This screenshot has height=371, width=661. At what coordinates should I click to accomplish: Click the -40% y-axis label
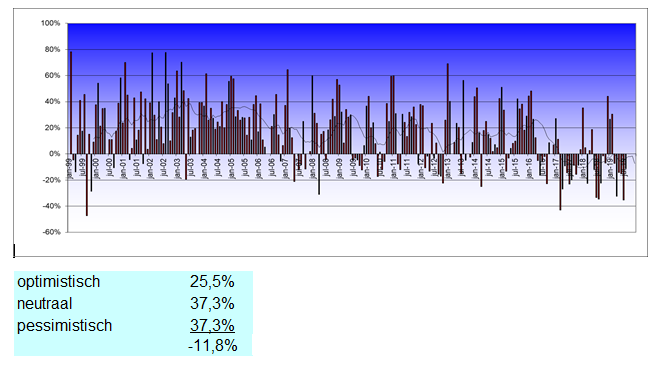(51, 206)
